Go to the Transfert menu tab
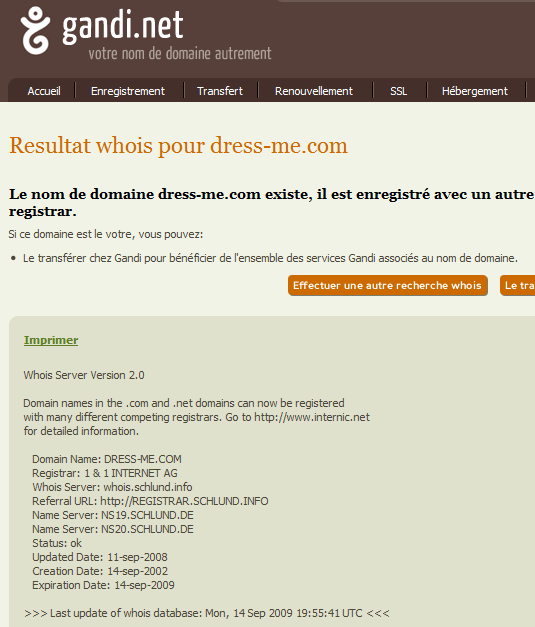535x627 pixels. pos(220,91)
